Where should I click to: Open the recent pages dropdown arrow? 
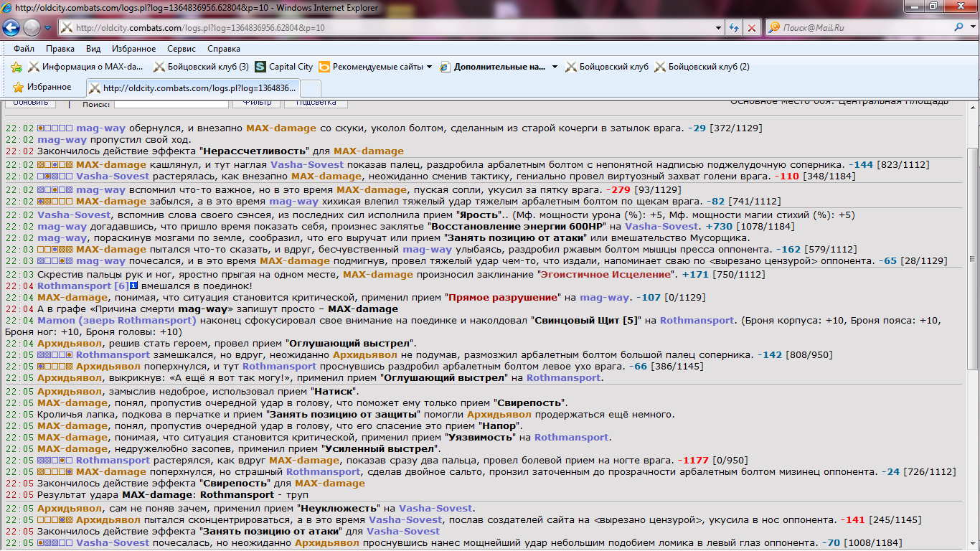point(47,28)
